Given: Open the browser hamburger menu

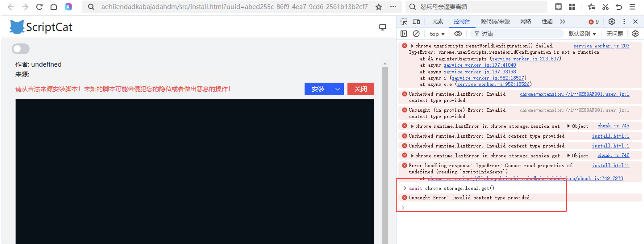Looking at the screenshot, I should (632, 7).
